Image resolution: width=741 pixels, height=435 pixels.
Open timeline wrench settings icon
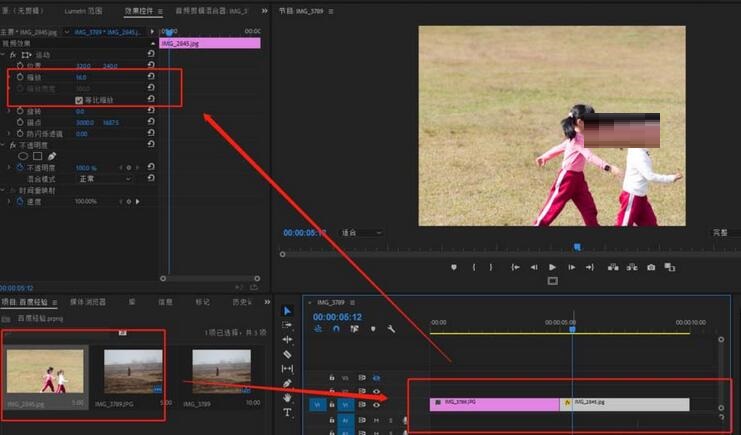click(x=391, y=328)
